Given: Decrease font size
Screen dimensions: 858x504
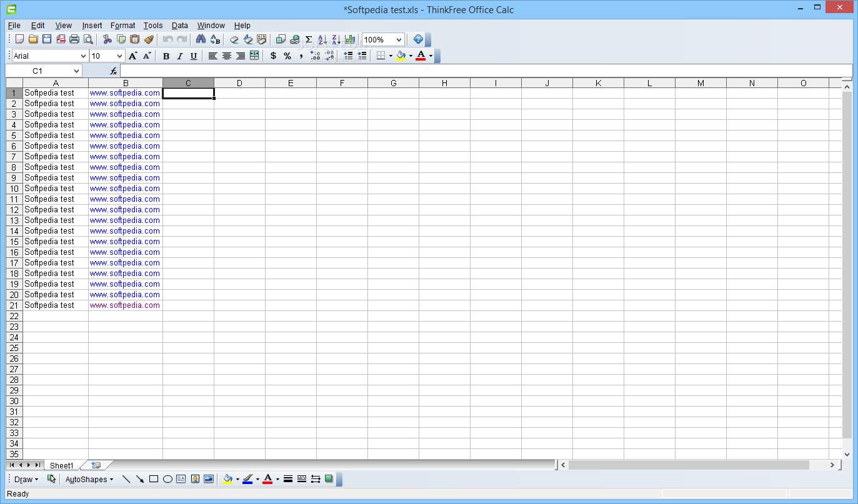Looking at the screenshot, I should (147, 56).
